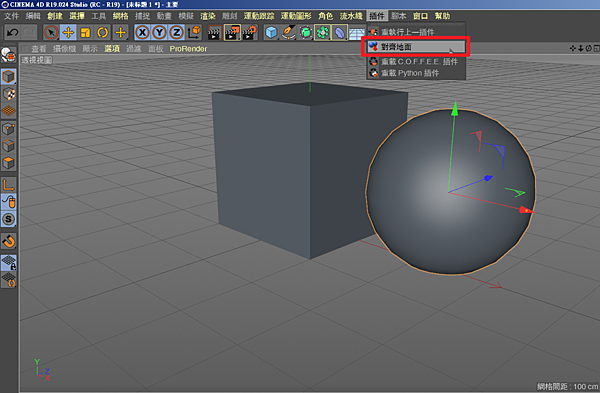
Task: Toggle the Y axis lock
Action: (x=160, y=33)
